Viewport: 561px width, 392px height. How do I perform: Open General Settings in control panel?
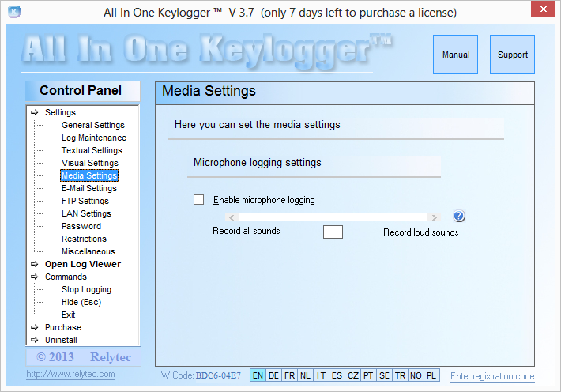pos(92,125)
